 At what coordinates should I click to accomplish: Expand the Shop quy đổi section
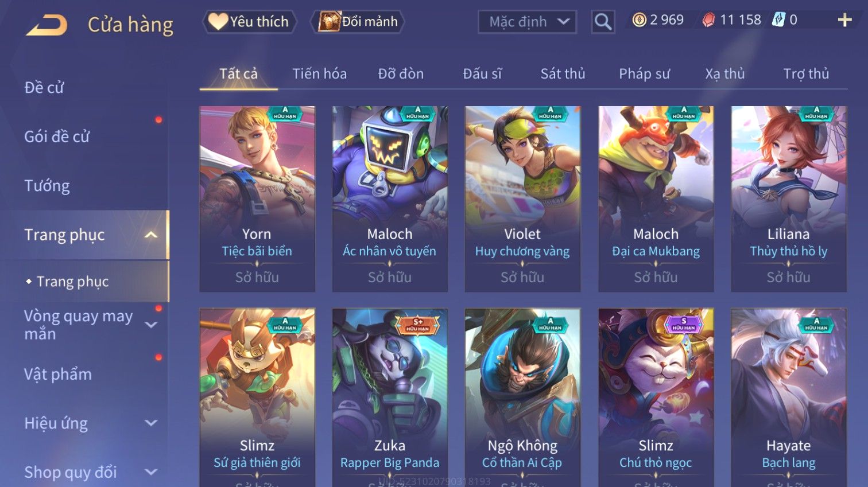(151, 472)
